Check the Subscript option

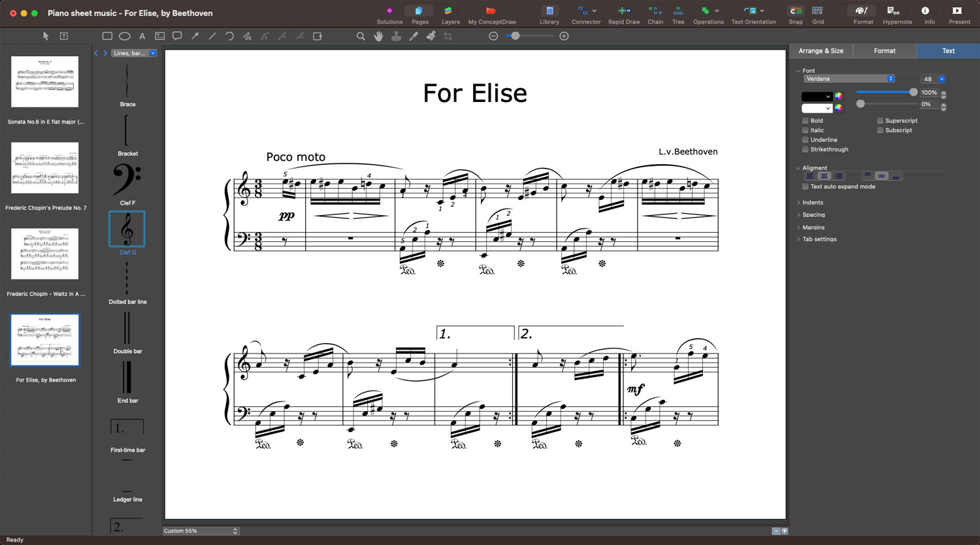880,130
